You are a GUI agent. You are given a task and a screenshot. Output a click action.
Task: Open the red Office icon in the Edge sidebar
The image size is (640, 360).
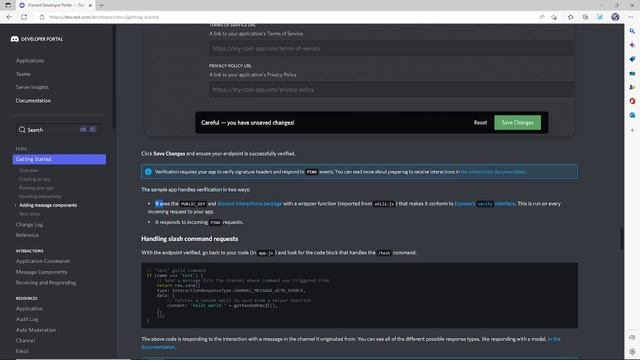coord(632,101)
